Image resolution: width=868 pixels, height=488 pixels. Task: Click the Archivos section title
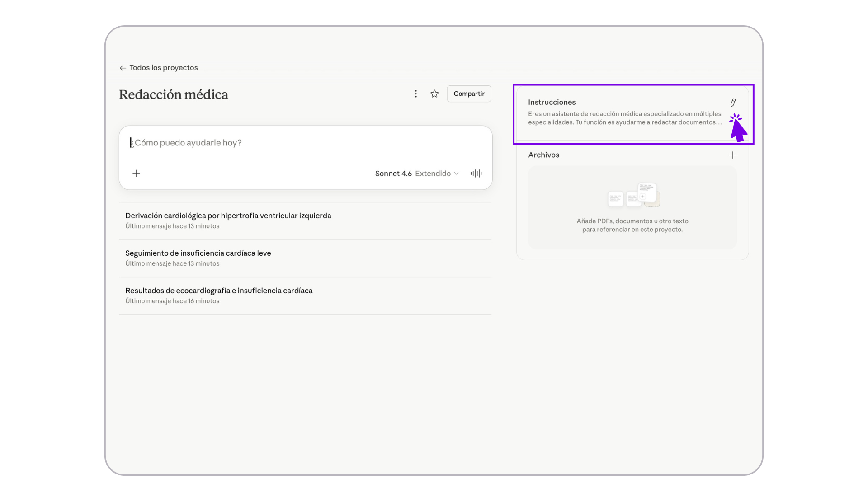tap(543, 155)
